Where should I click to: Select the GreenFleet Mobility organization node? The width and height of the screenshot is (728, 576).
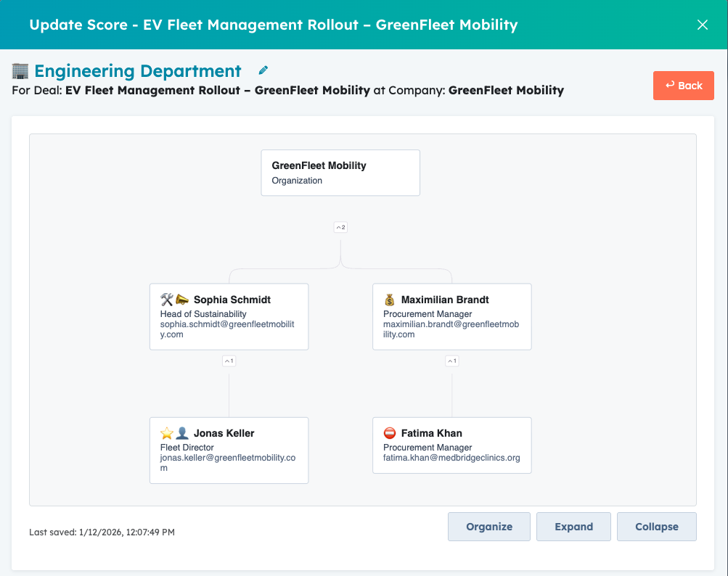tap(340, 173)
